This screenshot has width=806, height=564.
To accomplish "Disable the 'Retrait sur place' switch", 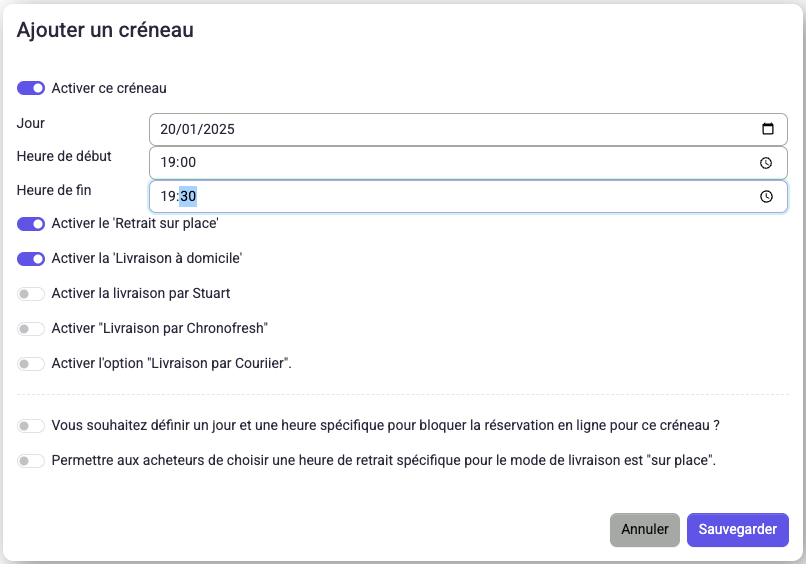I will (x=31, y=224).
